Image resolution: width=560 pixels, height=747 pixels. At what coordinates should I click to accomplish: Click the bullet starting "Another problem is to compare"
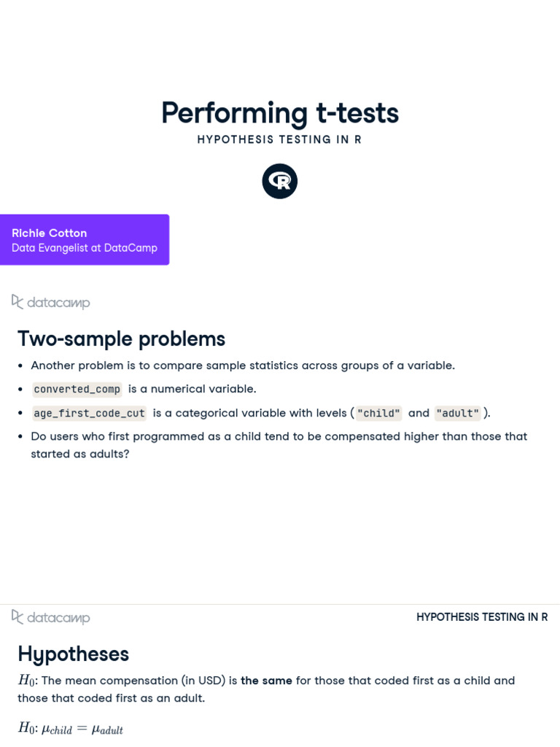pos(243,365)
